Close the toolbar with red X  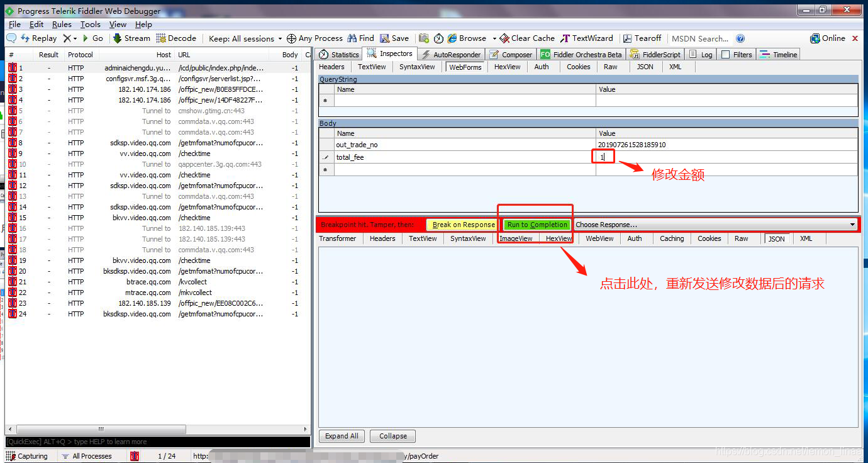[855, 38]
